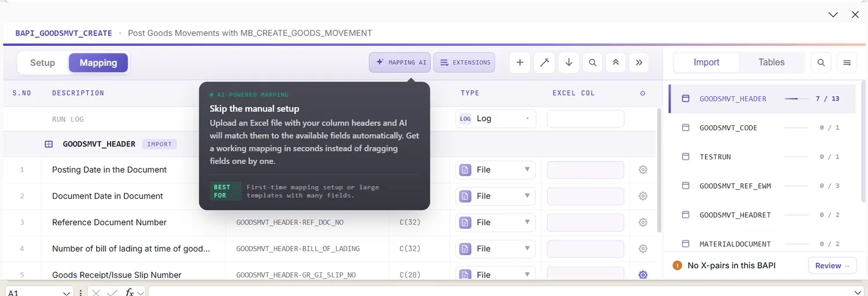868x296 pixels.
Task: Expand the Excel formula bar
Action: 858,293
